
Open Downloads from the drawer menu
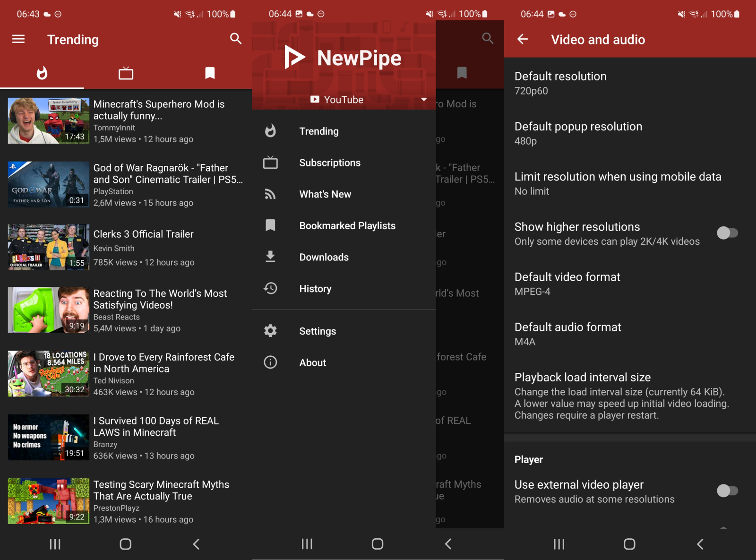coord(344,257)
